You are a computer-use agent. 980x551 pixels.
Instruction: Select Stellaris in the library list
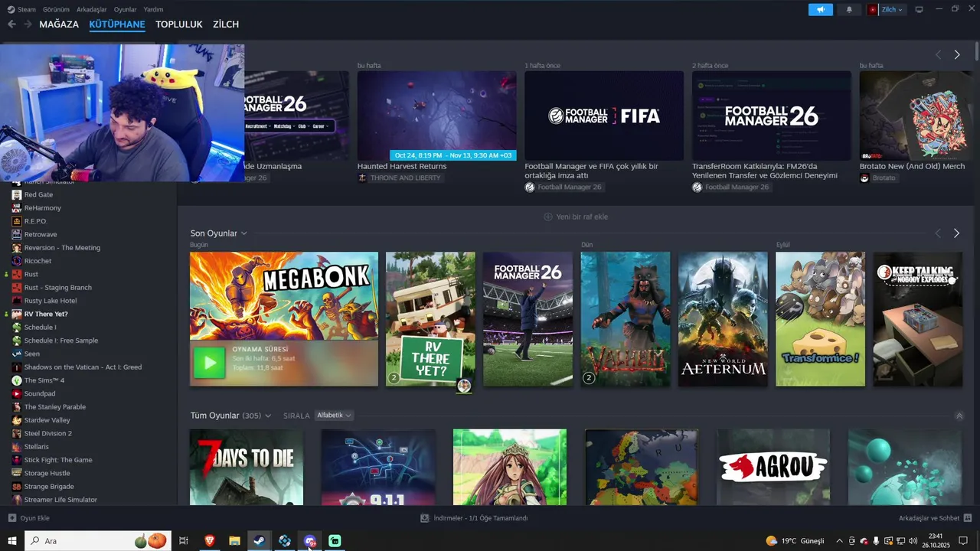[37, 447]
